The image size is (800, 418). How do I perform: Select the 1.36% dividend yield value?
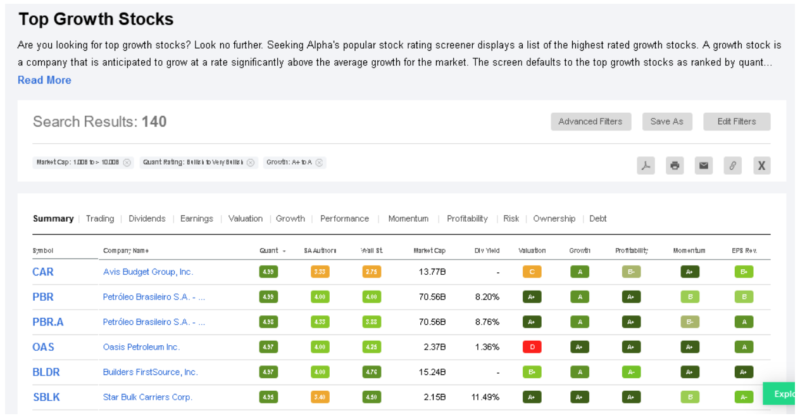point(487,347)
